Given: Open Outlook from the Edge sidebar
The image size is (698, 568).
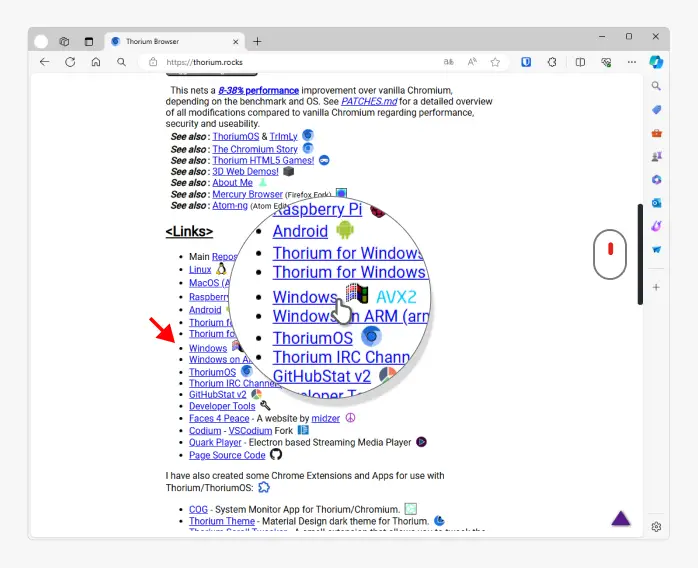Looking at the screenshot, I should tap(656, 202).
